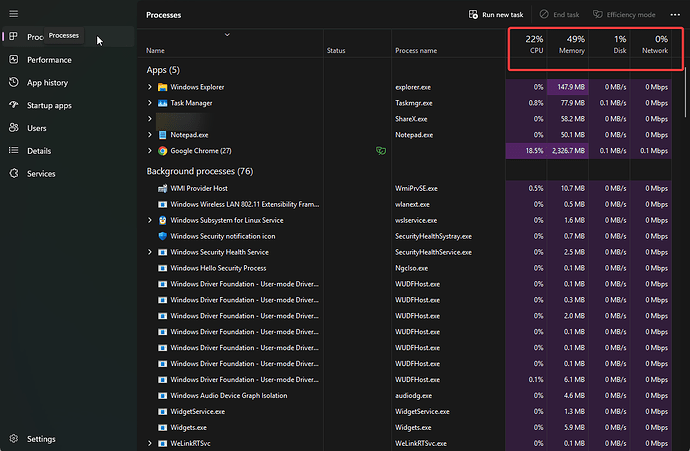Click the End task icon
The width and height of the screenshot is (690, 451).
pos(544,14)
